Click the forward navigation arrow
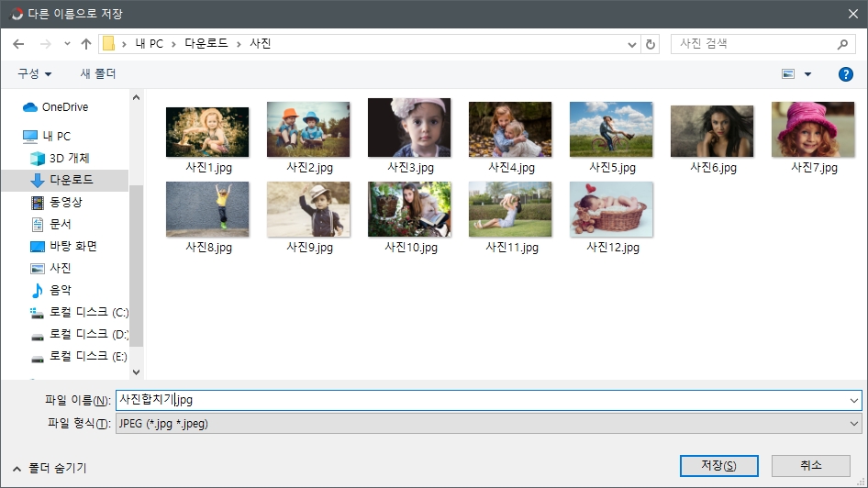868x488 pixels. pos(45,44)
